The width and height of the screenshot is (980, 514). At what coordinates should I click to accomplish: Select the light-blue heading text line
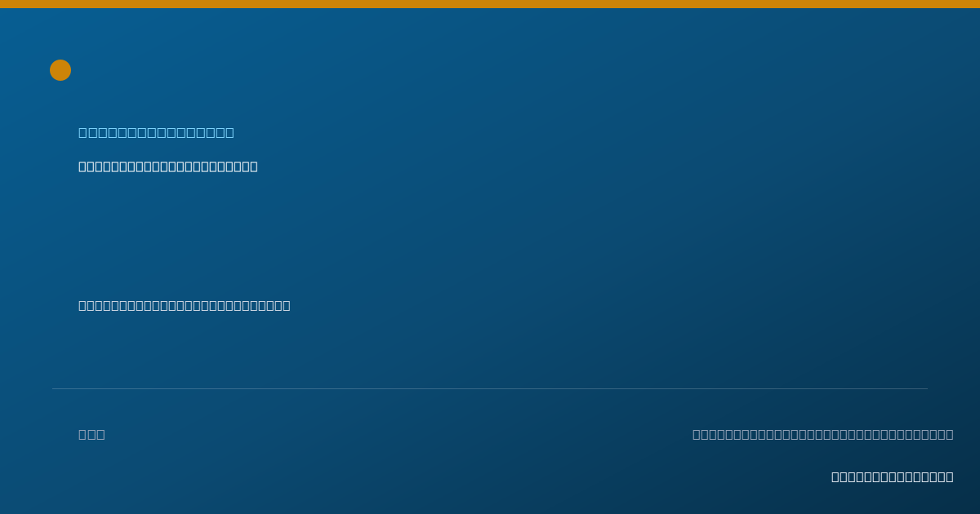(x=156, y=132)
